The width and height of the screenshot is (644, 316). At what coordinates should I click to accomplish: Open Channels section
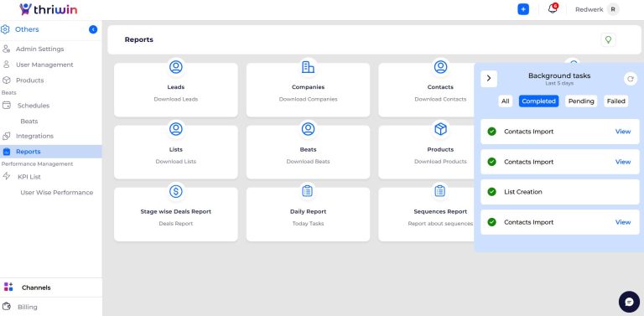coord(36,288)
